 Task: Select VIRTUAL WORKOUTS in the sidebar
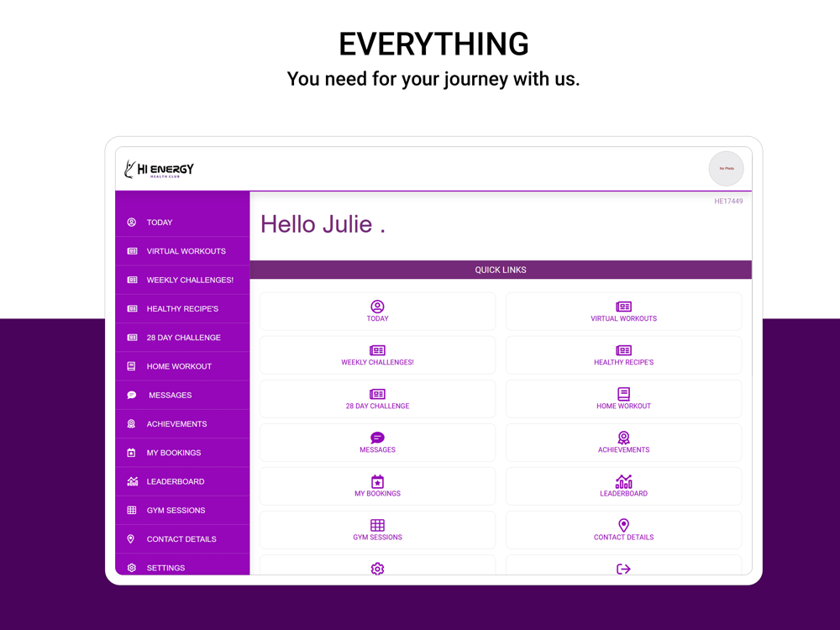pos(182,251)
